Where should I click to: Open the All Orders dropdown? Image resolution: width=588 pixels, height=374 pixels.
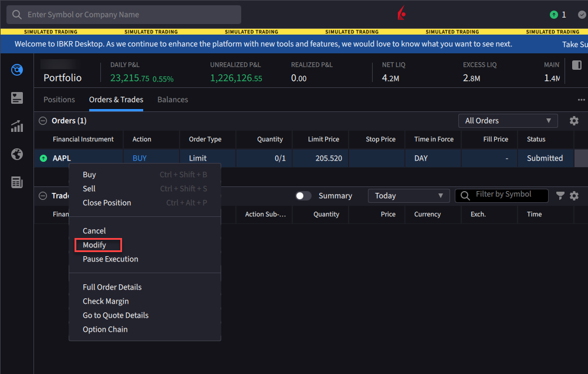tap(508, 121)
